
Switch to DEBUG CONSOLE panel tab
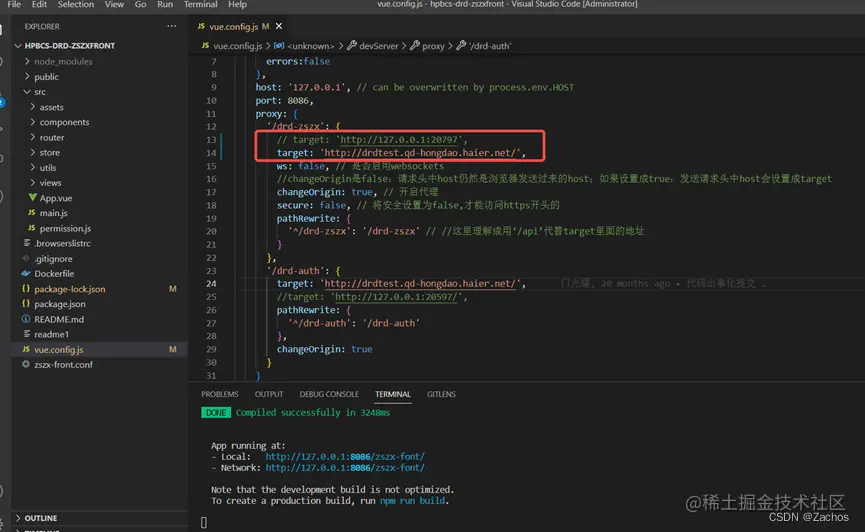329,394
